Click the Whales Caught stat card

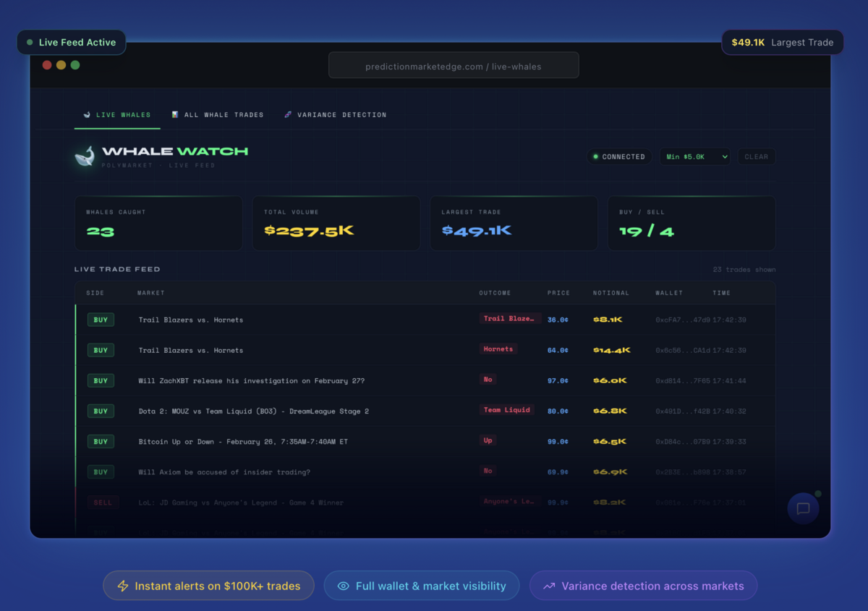pos(158,223)
